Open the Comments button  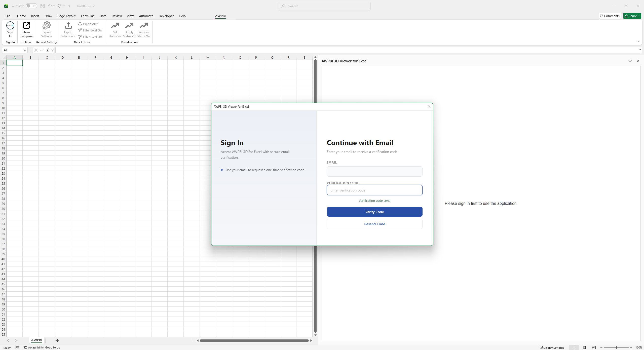[x=610, y=16]
